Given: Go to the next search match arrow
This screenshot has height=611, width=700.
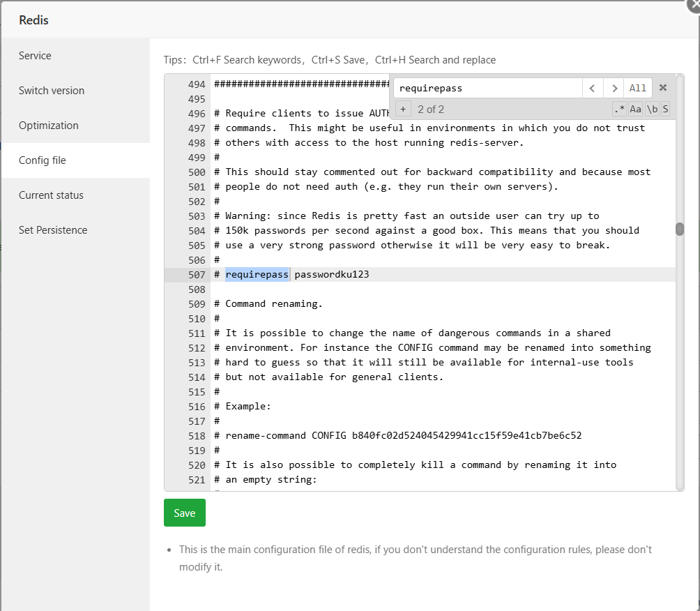Looking at the screenshot, I should pos(613,88).
